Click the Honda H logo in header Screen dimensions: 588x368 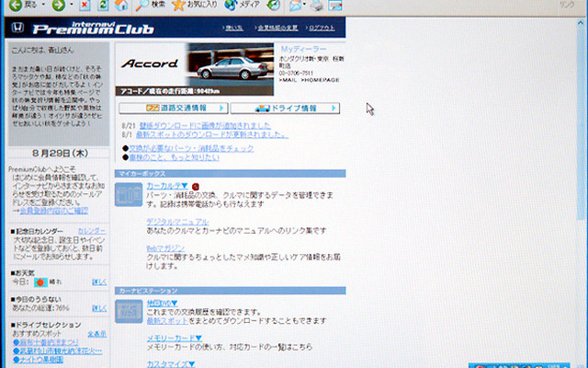click(x=17, y=28)
